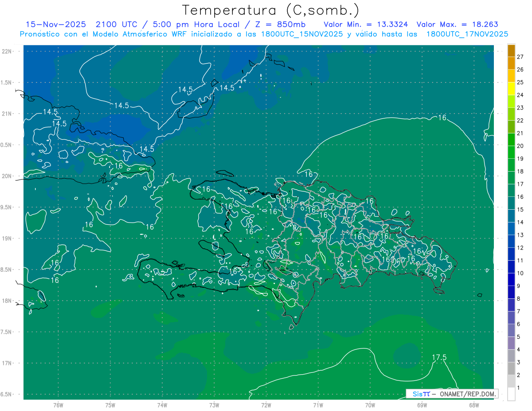Click the title 'Temperatura (C,somb.)'
Viewport: 532px width, 411px height.
tap(270, 10)
